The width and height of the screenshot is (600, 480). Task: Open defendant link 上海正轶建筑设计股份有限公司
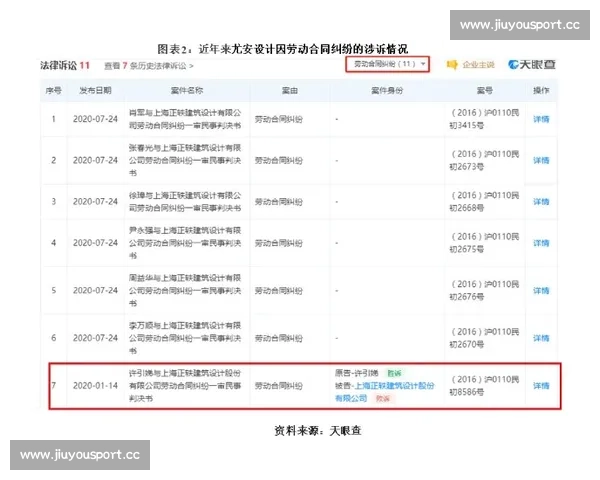tap(385, 392)
